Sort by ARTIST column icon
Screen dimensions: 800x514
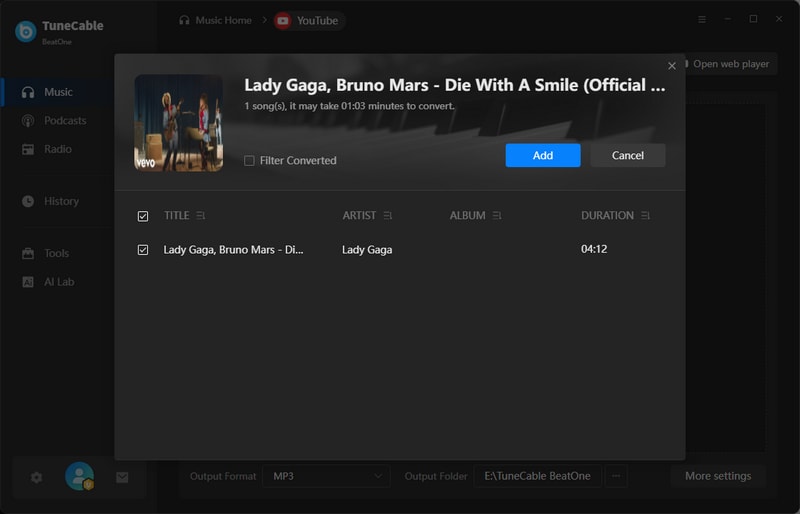388,216
